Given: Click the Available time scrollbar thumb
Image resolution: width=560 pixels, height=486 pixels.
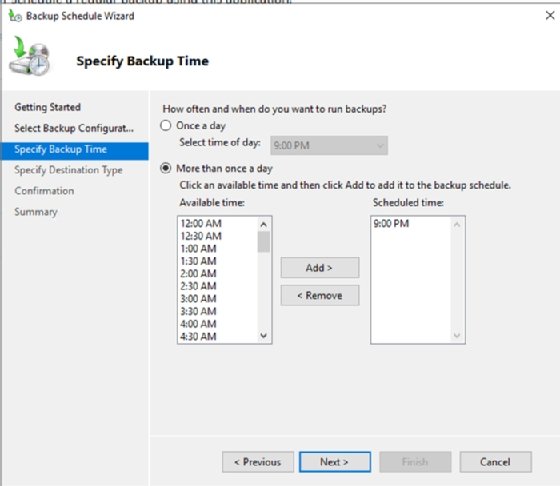Looking at the screenshot, I should 264,242.
